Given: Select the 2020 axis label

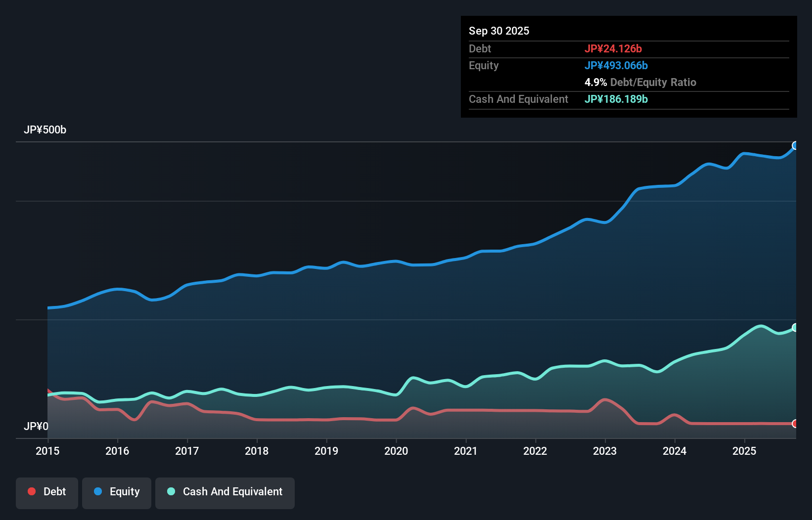Looking at the screenshot, I should coord(396,451).
